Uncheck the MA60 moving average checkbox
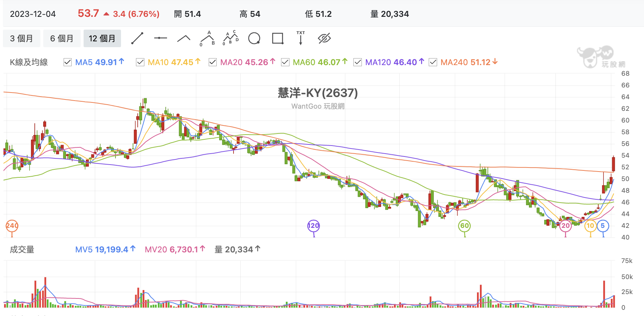The image size is (644, 316). [285, 62]
